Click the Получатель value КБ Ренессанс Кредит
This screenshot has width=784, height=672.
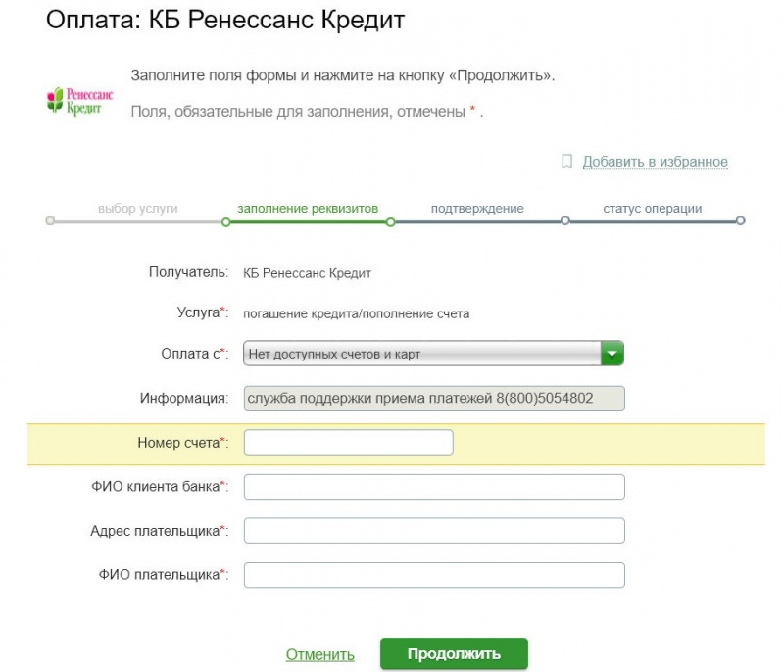tap(307, 273)
